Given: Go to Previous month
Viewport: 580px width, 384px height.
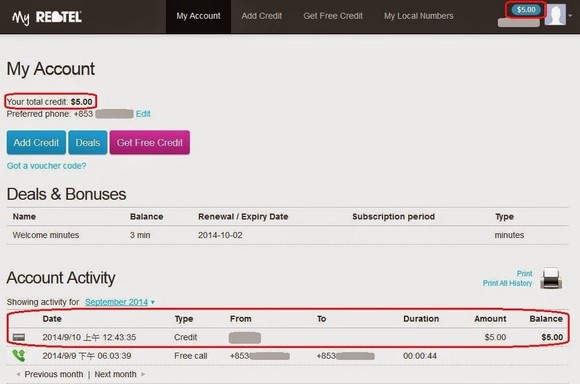Looking at the screenshot, I should [x=54, y=374].
